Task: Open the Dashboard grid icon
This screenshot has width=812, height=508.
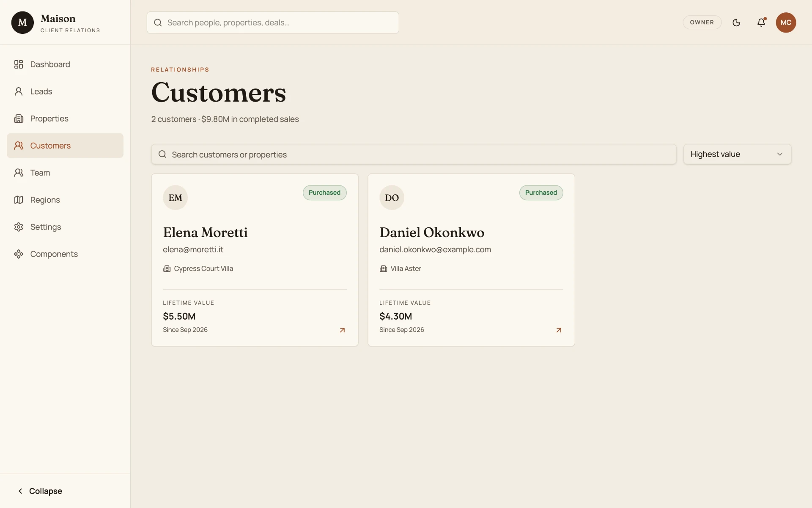Action: tap(19, 64)
